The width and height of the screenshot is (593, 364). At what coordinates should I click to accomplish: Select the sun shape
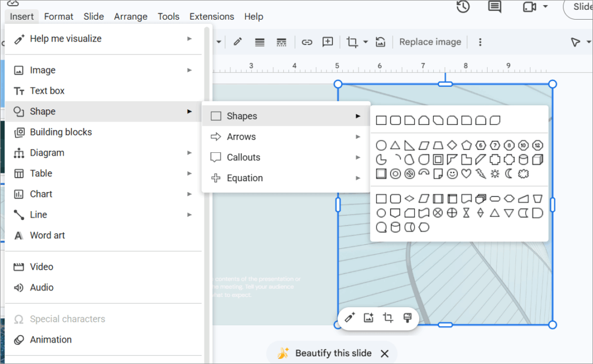point(495,174)
